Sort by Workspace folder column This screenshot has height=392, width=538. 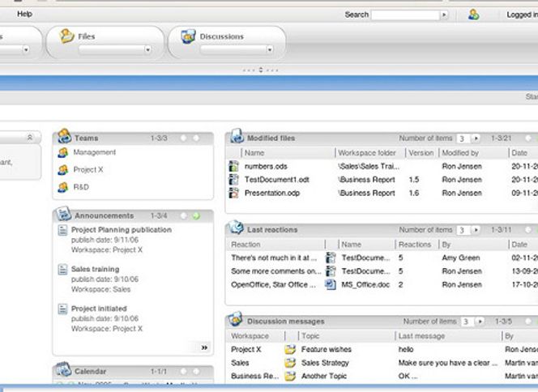tap(367, 153)
